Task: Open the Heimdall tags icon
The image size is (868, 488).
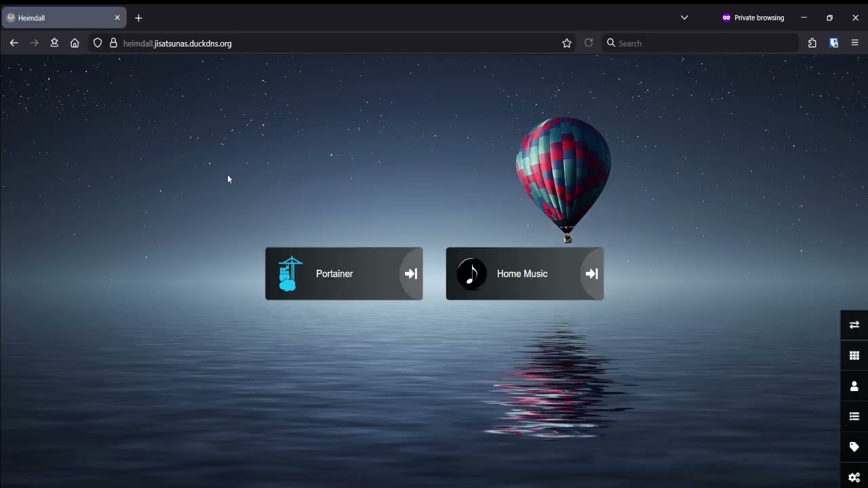Action: pos(854,447)
